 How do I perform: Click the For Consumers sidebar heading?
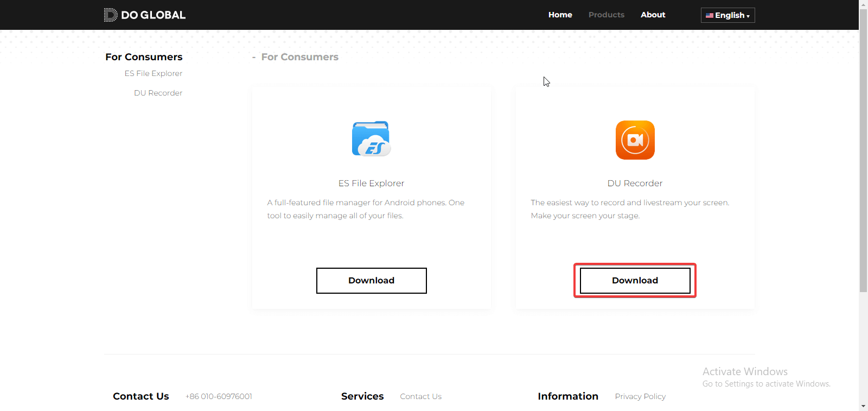[144, 57]
